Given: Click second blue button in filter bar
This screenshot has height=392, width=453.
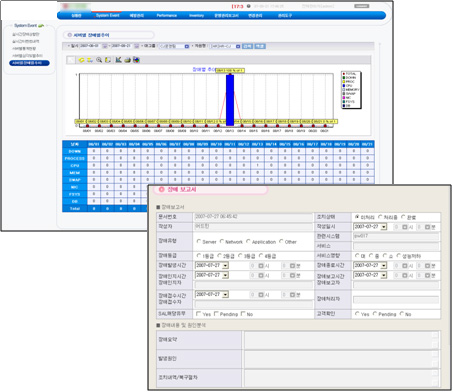Looking at the screenshot, I should [260, 46].
